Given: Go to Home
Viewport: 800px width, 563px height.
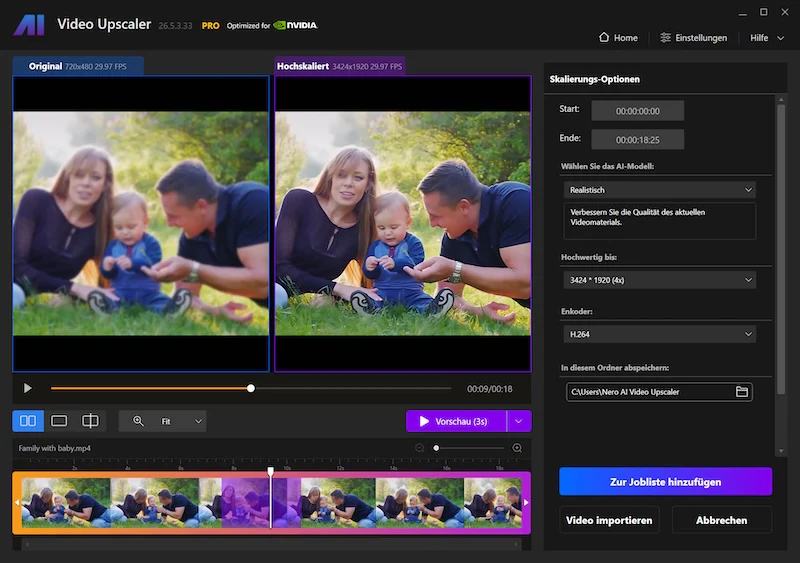Looking at the screenshot, I should 618,38.
